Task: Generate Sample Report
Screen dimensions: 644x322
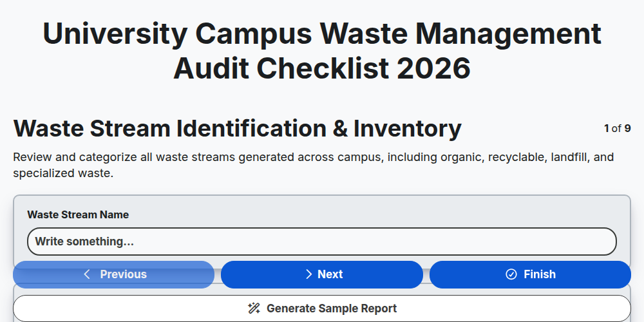Action: tap(322, 308)
